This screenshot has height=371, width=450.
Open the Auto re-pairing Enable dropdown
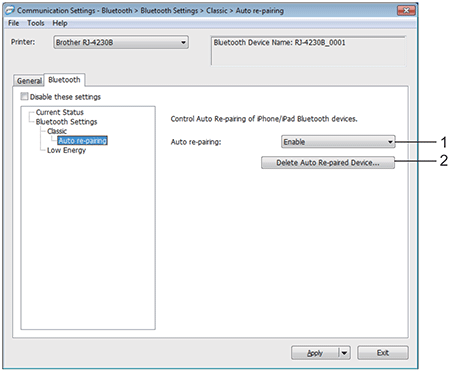338,142
